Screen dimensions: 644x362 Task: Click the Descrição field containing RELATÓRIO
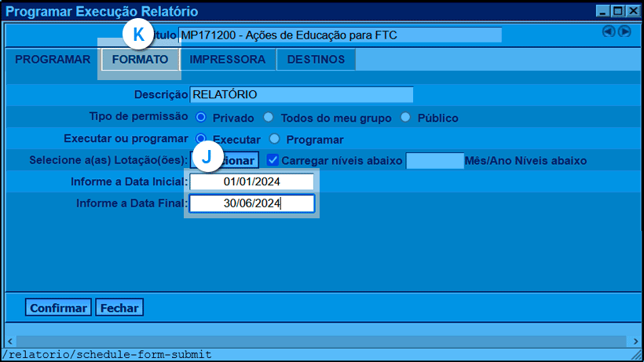302,94
